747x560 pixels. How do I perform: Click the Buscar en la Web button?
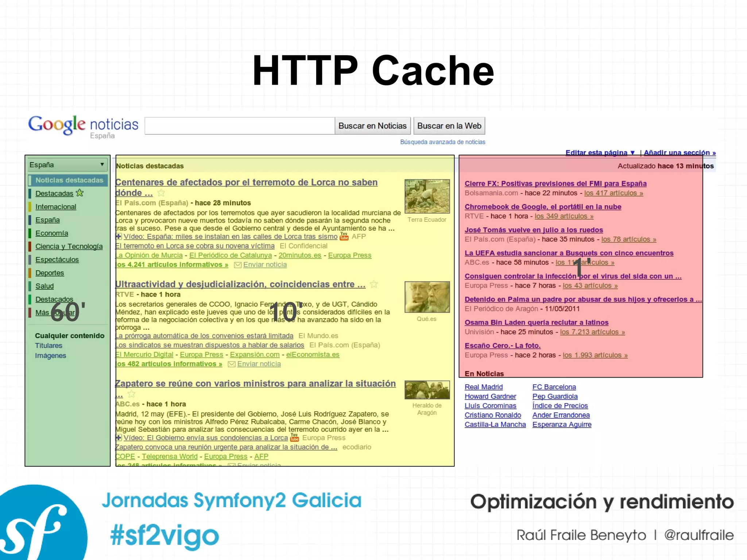coord(449,126)
